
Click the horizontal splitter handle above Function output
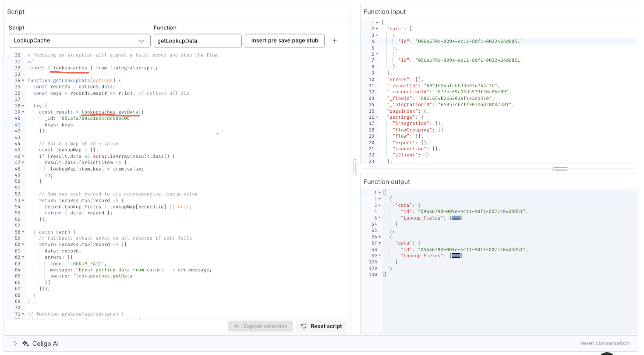click(x=560, y=169)
